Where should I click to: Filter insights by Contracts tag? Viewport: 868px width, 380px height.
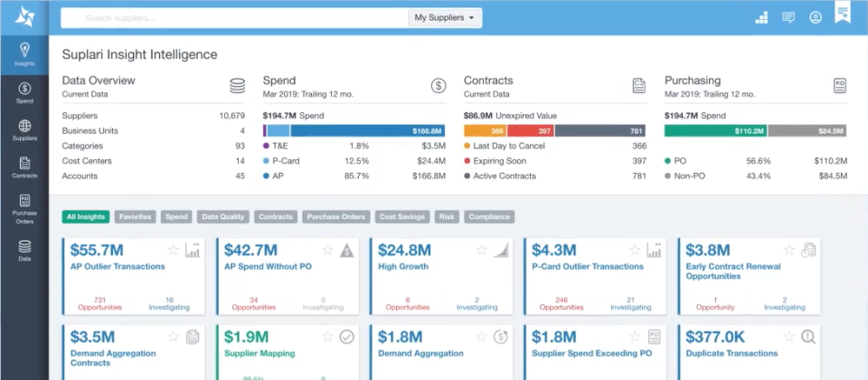tap(276, 216)
